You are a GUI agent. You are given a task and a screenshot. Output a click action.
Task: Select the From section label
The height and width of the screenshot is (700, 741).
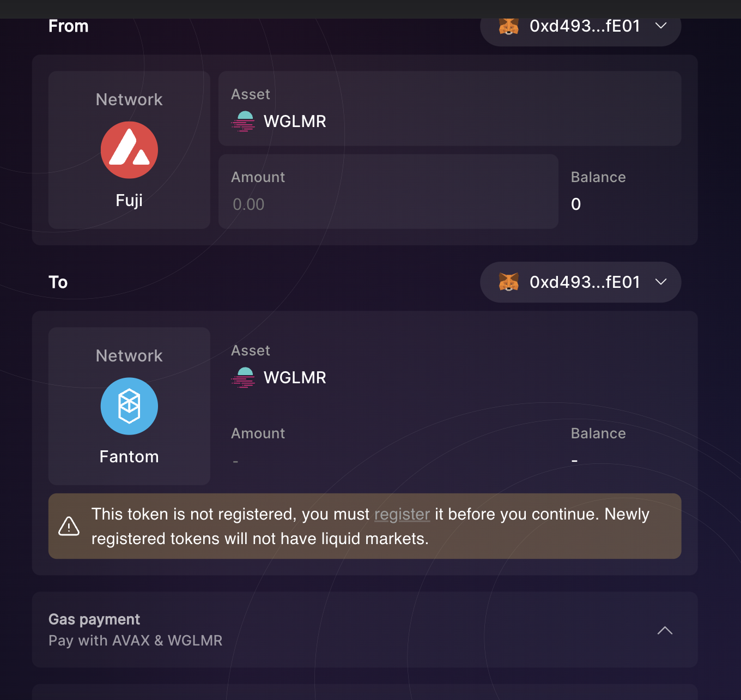pos(68,26)
